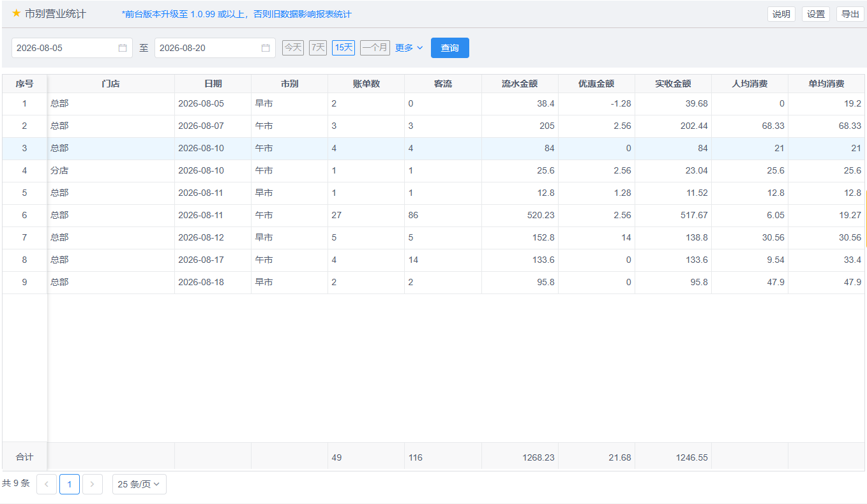Click the 市别 column header
Viewport: 867px width, 504px height.
pos(290,84)
